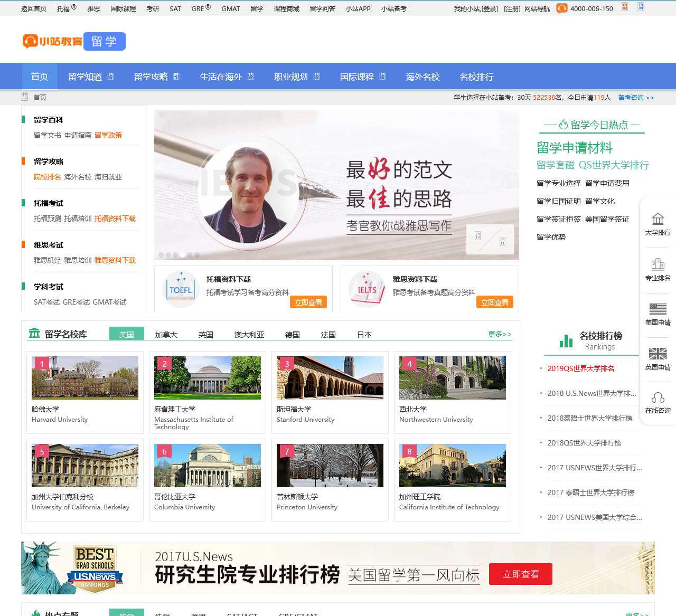Open the 英国申请 flag icon
Image resolution: width=676 pixels, height=616 pixels.
pyautogui.click(x=658, y=354)
